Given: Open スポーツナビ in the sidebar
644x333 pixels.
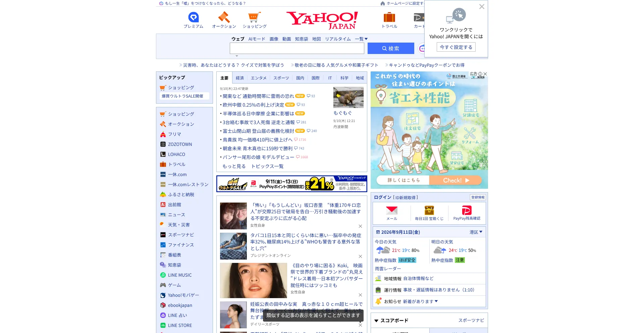Looking at the screenshot, I should [x=181, y=235].
